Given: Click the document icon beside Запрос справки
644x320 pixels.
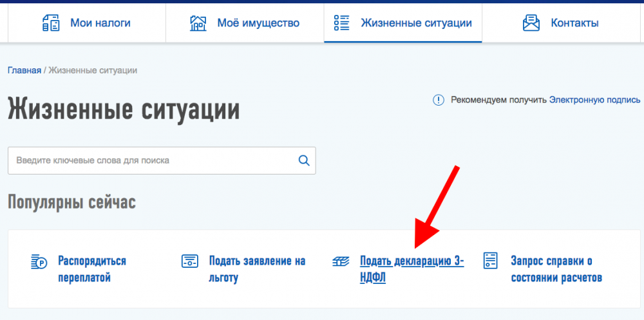Looking at the screenshot, I should click(490, 261).
